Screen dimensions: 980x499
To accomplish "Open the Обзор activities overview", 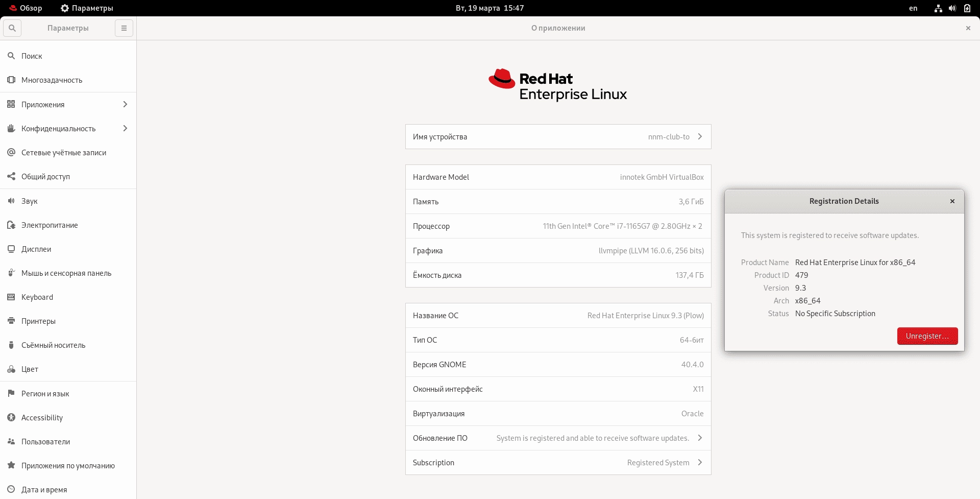I will click(x=26, y=8).
